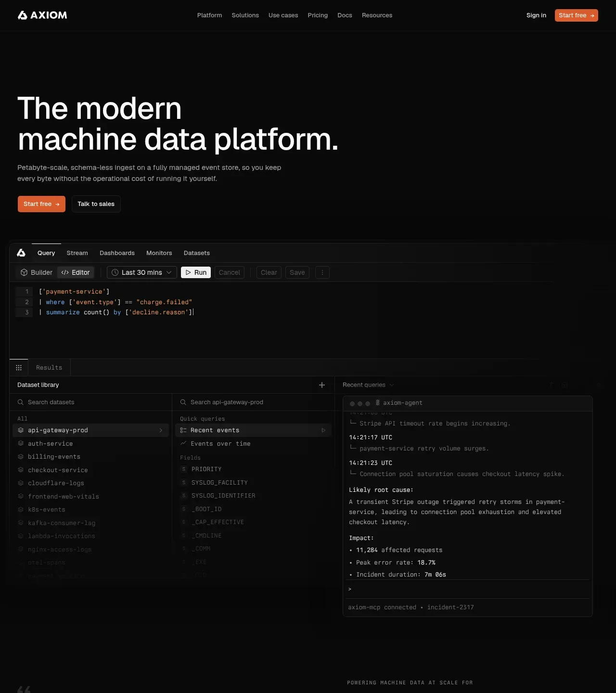Click the play arrow on Recent events row
The image size is (616, 693).
(323, 430)
